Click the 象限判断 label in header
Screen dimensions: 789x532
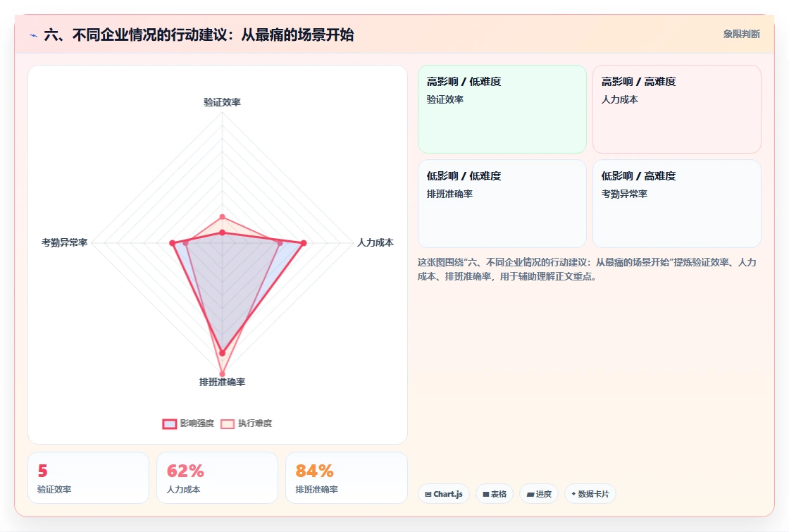[742, 35]
